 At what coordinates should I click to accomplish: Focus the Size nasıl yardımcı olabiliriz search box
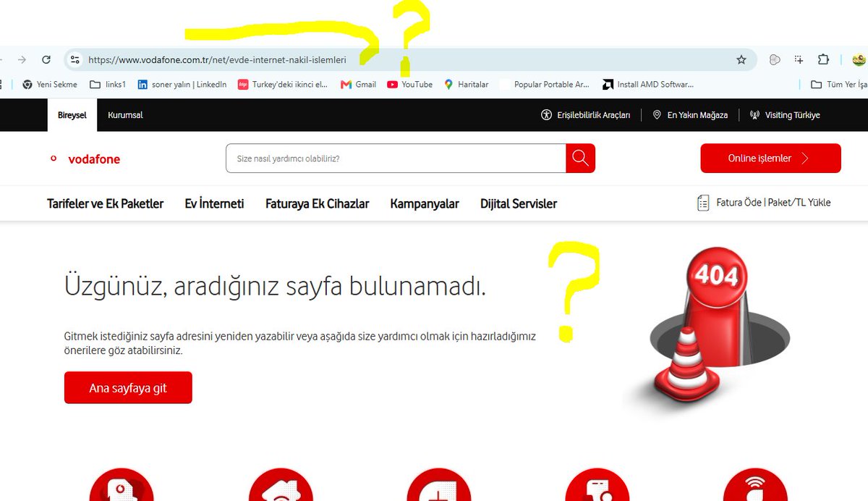click(x=396, y=159)
